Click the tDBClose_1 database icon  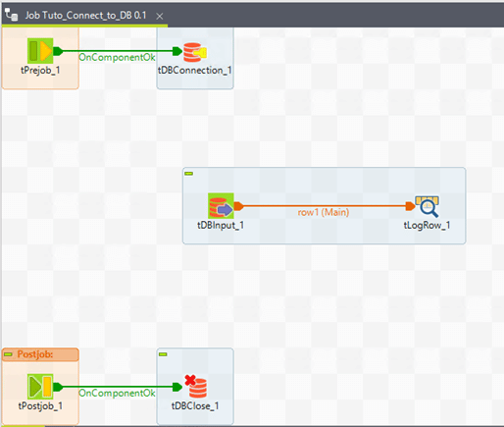pyautogui.click(x=195, y=387)
